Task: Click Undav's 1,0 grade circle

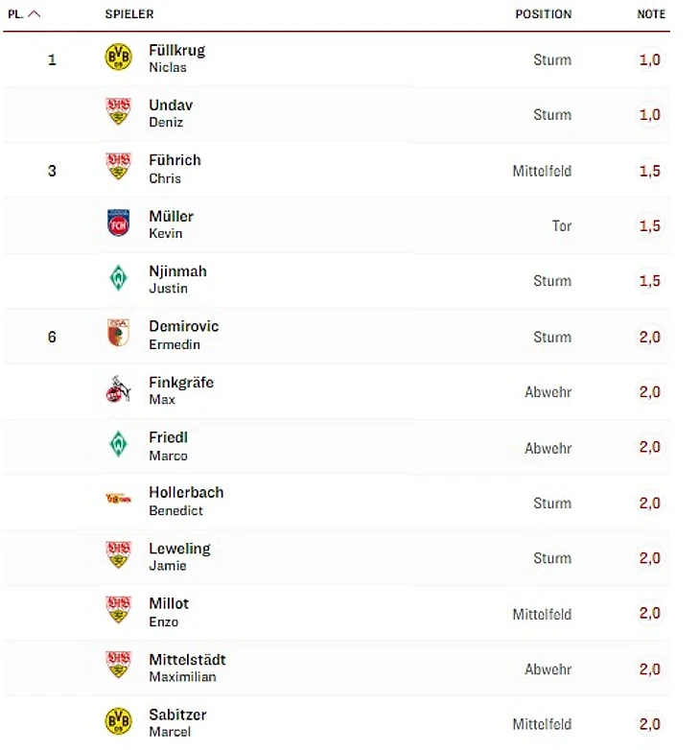Action: 649,114
